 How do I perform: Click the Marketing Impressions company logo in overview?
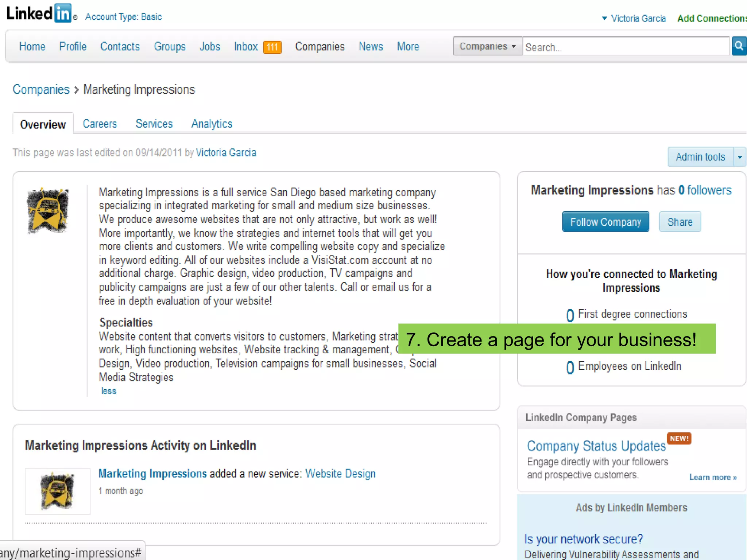coord(48,210)
